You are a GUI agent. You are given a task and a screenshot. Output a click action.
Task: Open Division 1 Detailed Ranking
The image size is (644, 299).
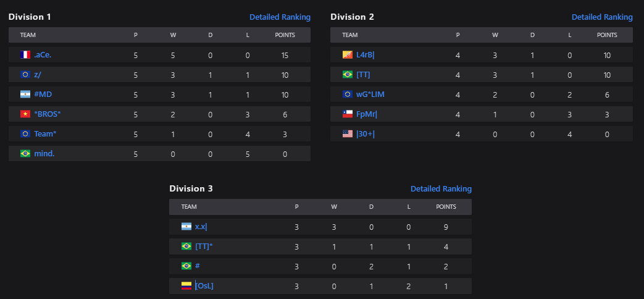pyautogui.click(x=280, y=17)
